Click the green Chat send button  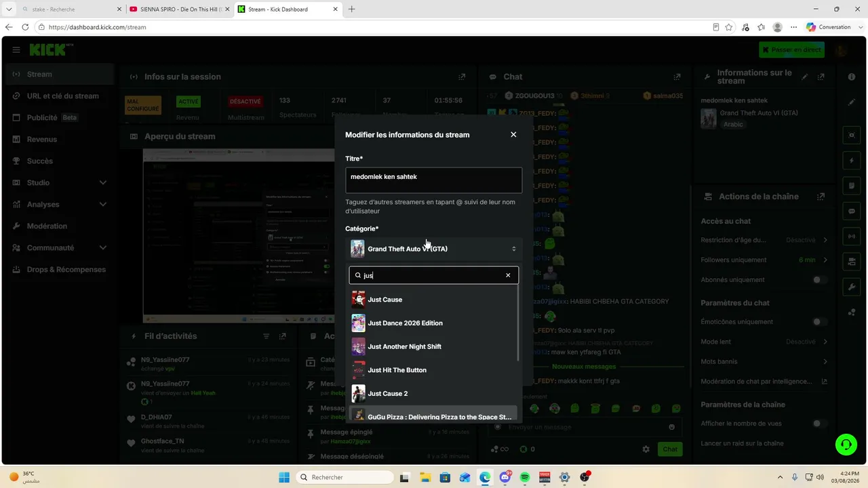click(670, 449)
